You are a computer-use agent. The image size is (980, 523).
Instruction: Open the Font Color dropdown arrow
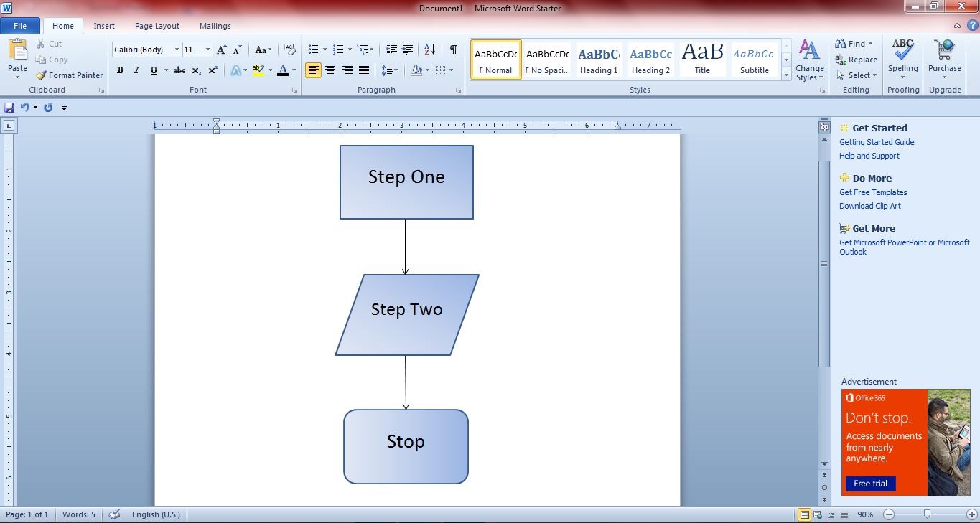click(x=293, y=70)
